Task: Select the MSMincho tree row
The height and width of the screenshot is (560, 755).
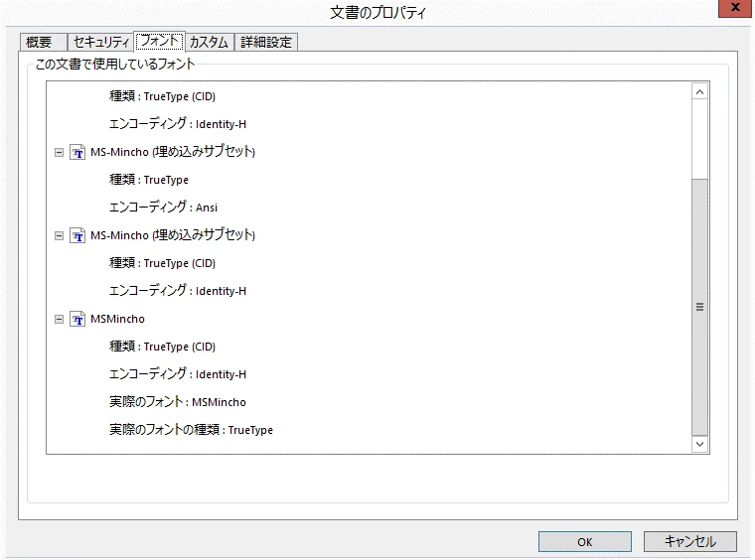Action: [117, 319]
